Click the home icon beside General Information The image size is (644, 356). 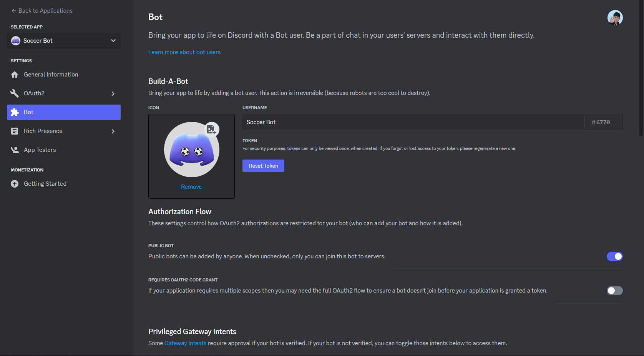click(15, 75)
